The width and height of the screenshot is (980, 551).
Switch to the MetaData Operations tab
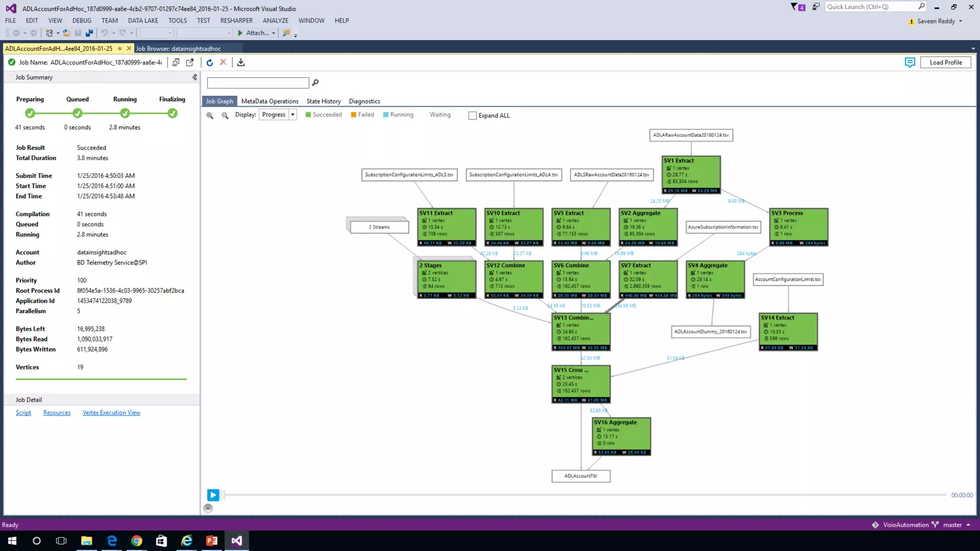[x=269, y=101]
